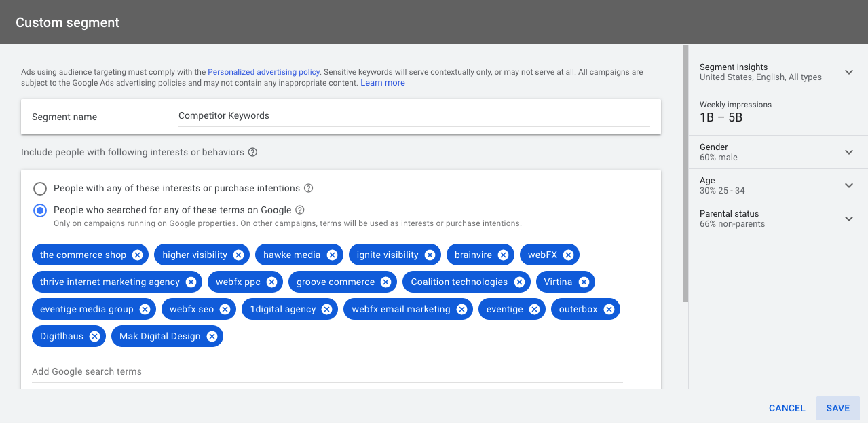Remove the 'outerbox' term chip
This screenshot has width=868, height=423.
(609, 309)
